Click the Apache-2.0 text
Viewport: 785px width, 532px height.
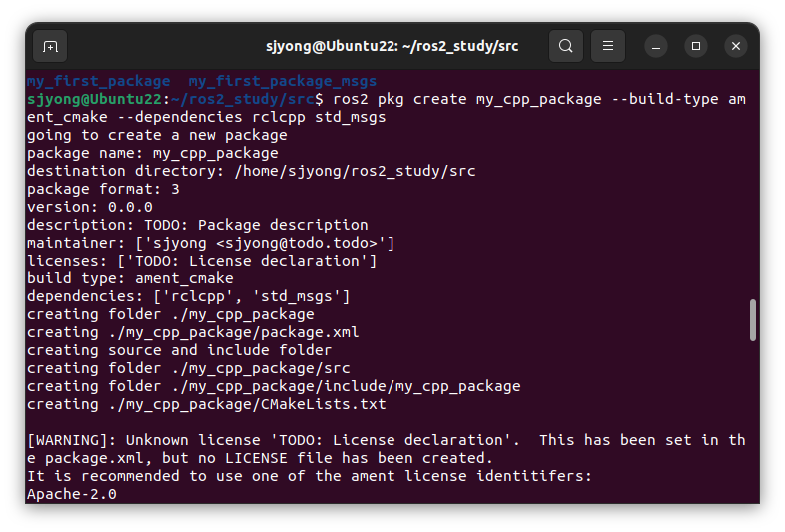72,494
